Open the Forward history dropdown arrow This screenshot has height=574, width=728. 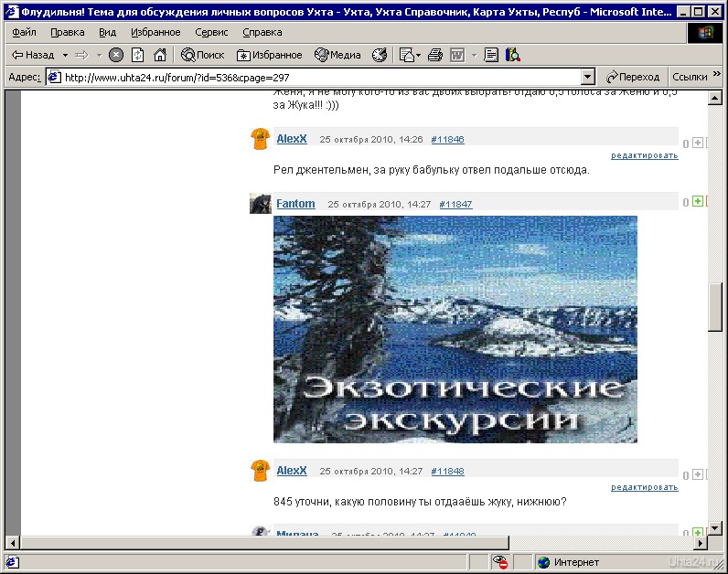pos(99,55)
